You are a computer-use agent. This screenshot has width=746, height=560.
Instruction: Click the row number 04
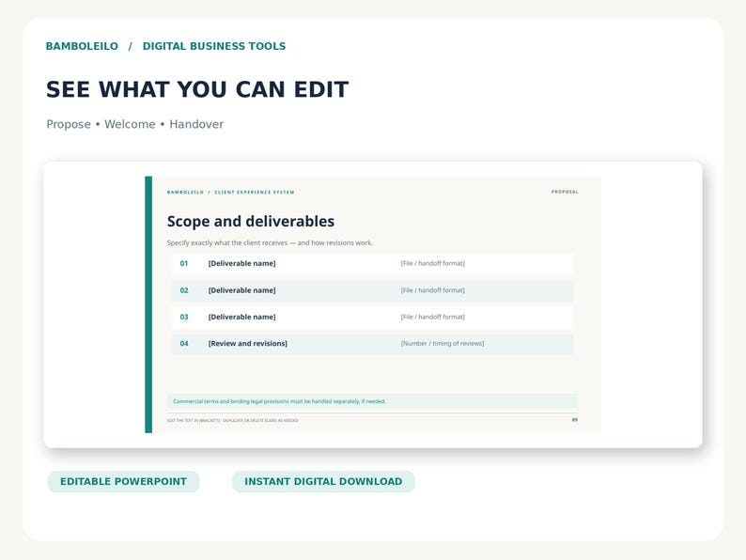pos(184,344)
